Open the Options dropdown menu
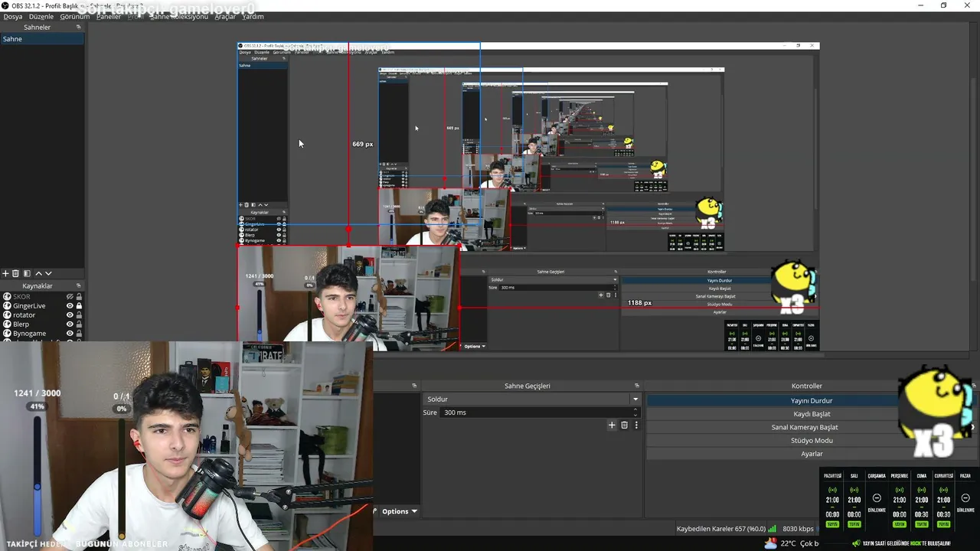Image resolution: width=980 pixels, height=551 pixels. point(399,511)
